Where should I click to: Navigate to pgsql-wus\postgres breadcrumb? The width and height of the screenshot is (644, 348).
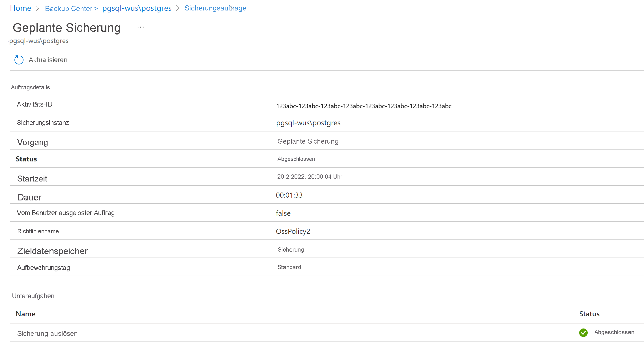click(x=137, y=8)
